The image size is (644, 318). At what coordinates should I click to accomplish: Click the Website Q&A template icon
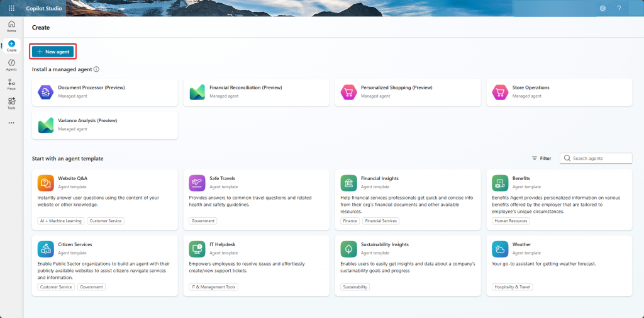(x=45, y=183)
